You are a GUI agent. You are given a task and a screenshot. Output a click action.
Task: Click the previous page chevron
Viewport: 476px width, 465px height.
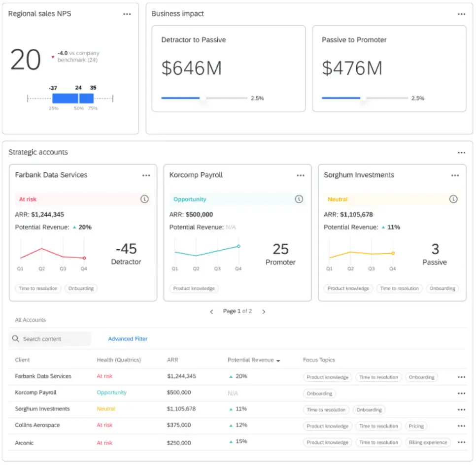[x=211, y=311]
